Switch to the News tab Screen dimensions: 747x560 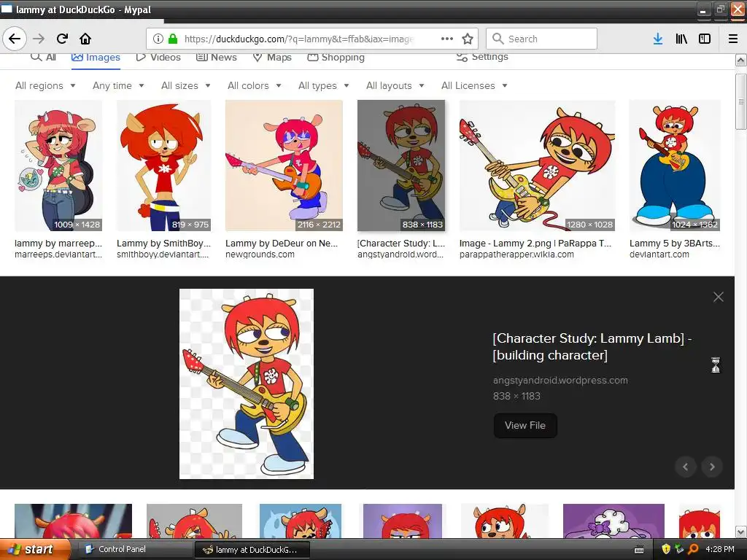coord(216,57)
